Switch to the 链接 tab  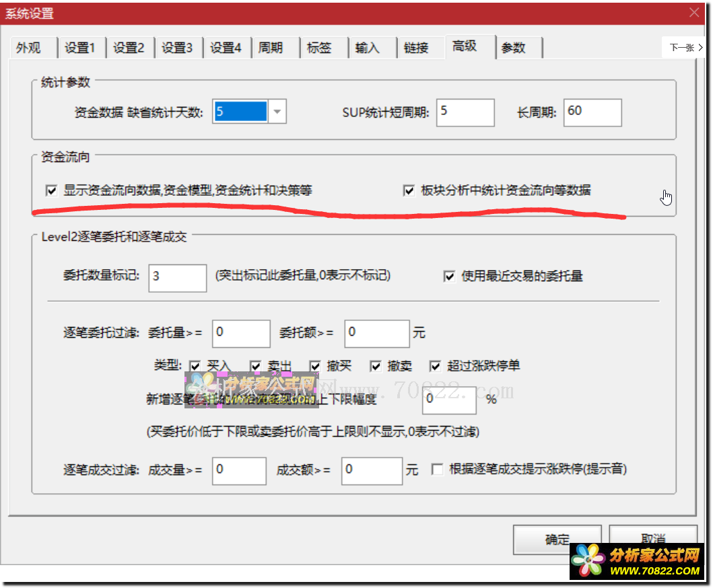(x=421, y=48)
